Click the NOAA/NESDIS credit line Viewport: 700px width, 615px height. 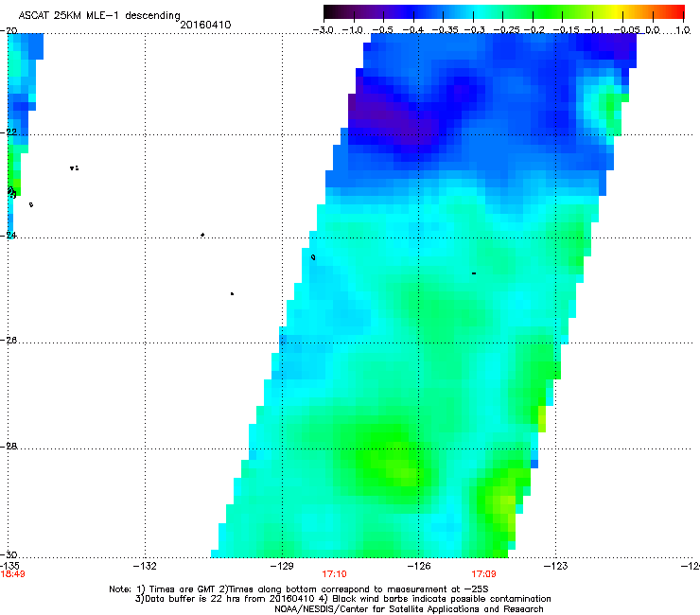coord(409,609)
